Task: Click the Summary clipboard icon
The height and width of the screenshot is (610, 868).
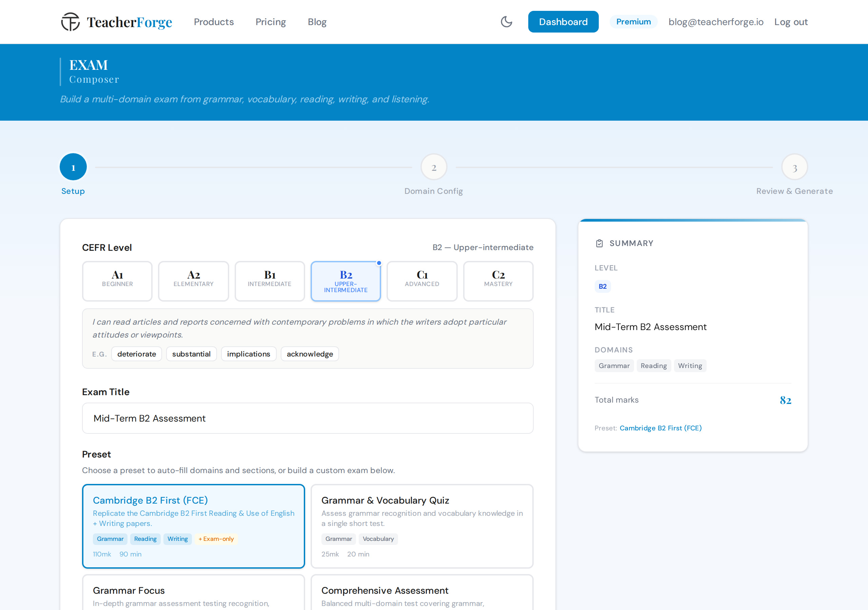Action: pos(599,243)
